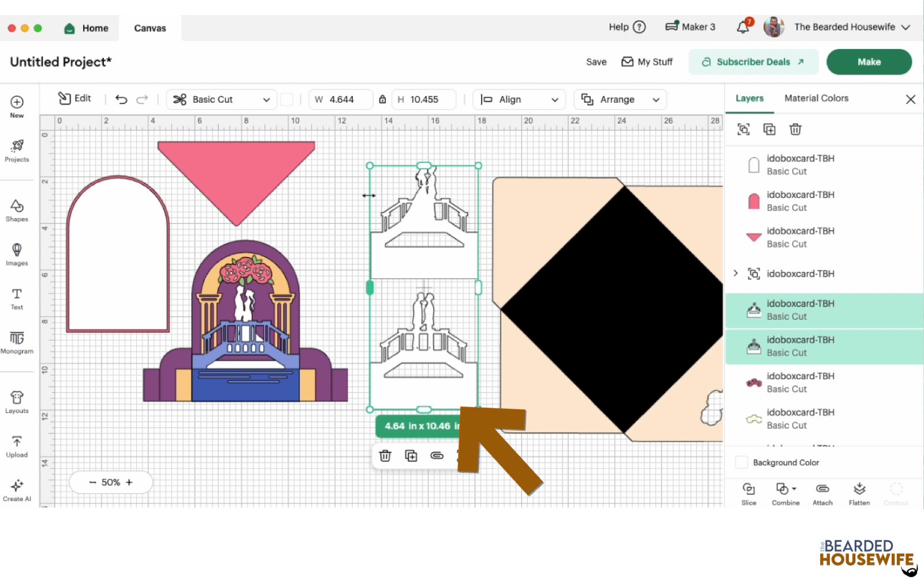Screen dimensions: 924x587
Task: Switch to the Material Colors tab
Action: click(816, 98)
